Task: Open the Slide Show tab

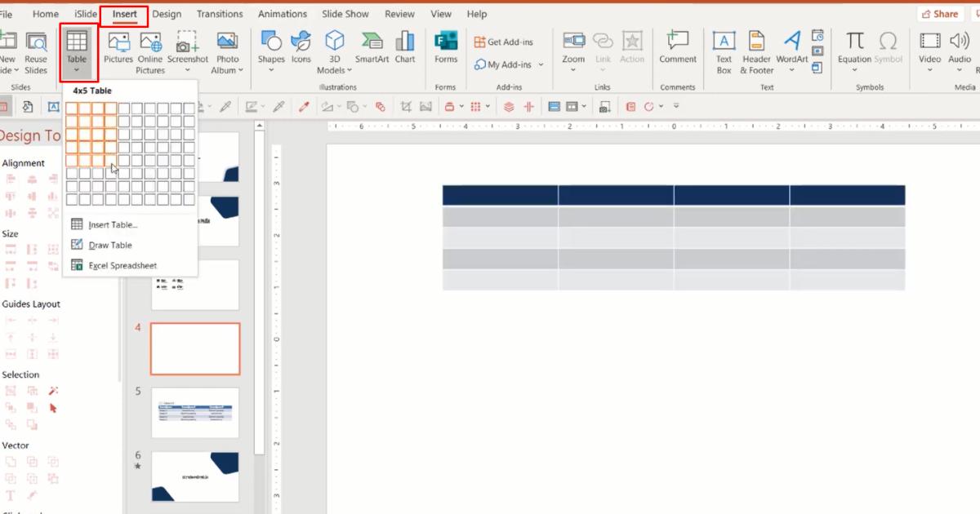Action: (345, 14)
